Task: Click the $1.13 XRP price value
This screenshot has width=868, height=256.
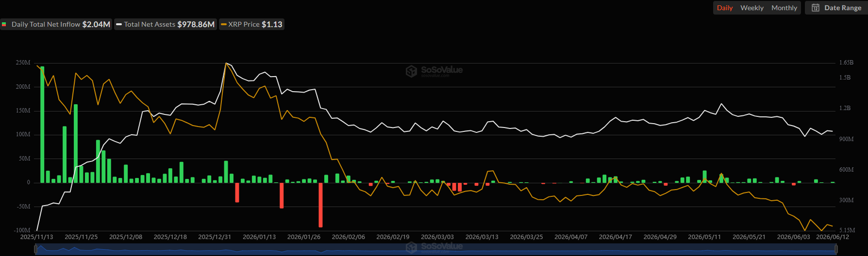Action: click(x=272, y=24)
